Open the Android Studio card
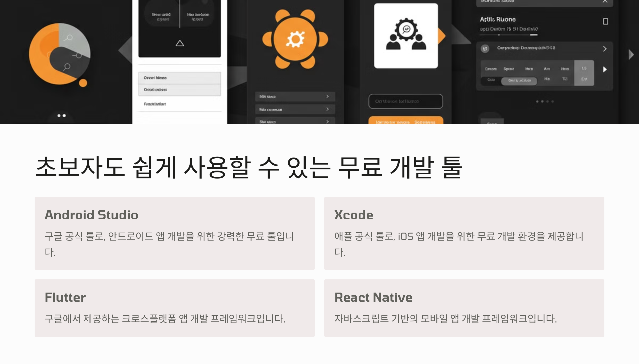 click(174, 233)
